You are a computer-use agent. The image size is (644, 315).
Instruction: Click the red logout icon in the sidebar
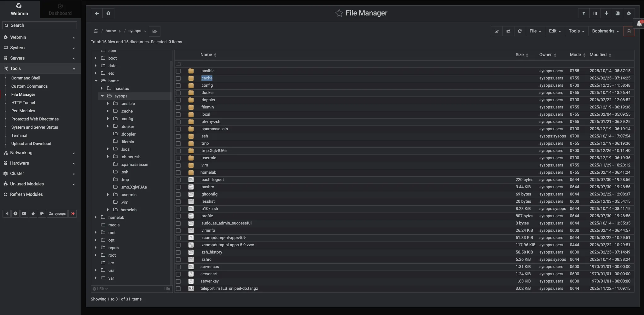click(x=73, y=214)
